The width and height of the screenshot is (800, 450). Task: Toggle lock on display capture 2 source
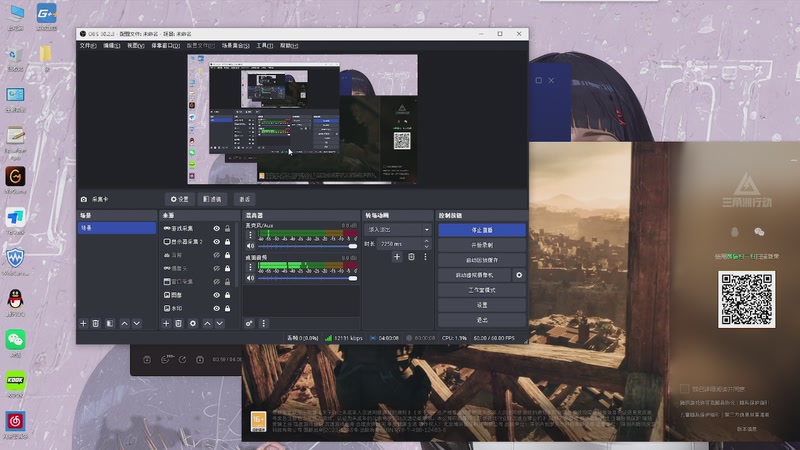[228, 242]
